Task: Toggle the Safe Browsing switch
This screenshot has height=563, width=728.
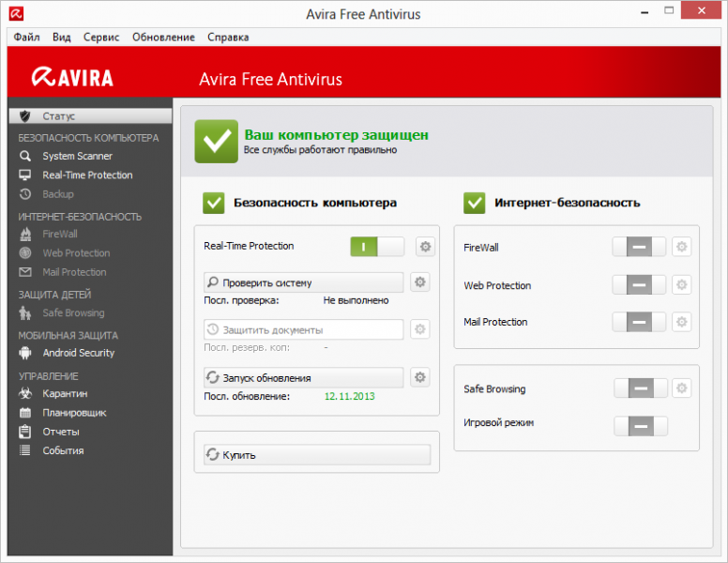Action: point(641,388)
